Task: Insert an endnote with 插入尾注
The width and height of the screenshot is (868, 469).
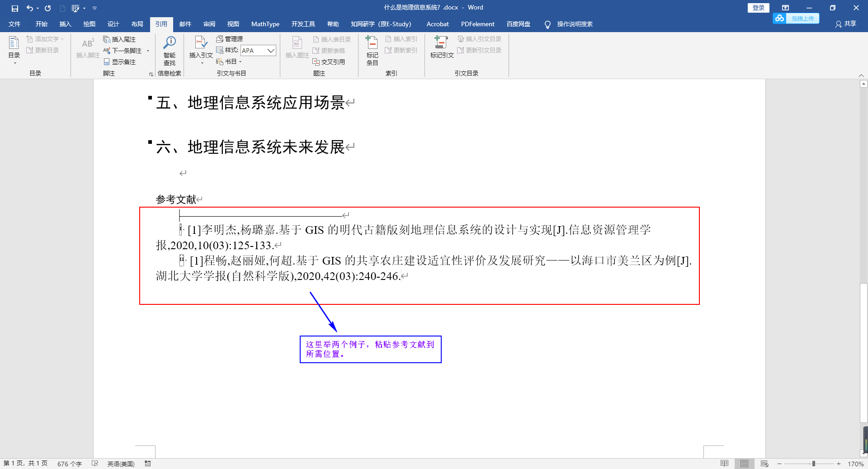Action: pos(119,39)
